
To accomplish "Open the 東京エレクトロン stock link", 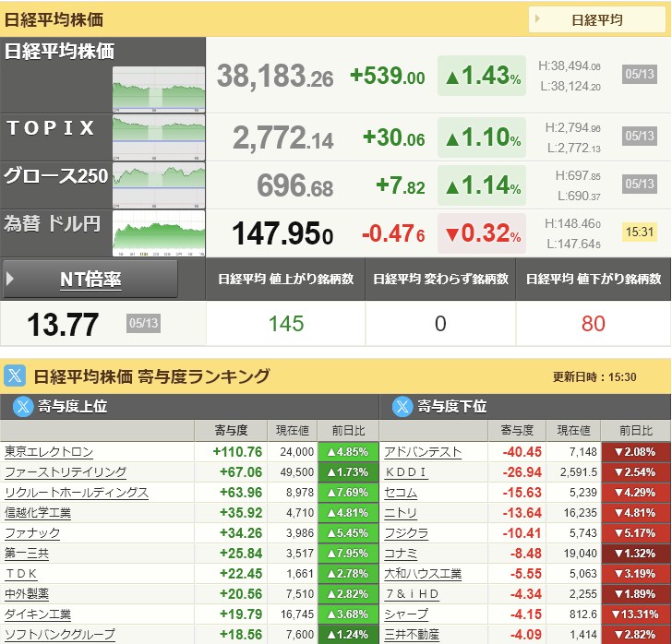I will (49, 451).
